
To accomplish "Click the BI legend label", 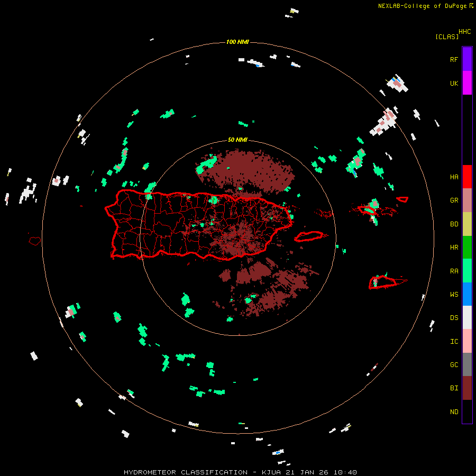I will point(454,388).
